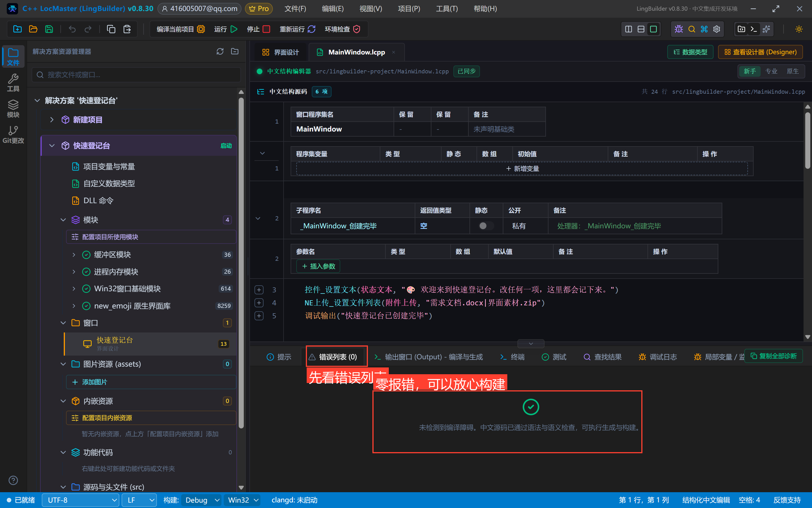Open Git changes in left sidebar
812x508 pixels.
pyautogui.click(x=13, y=134)
